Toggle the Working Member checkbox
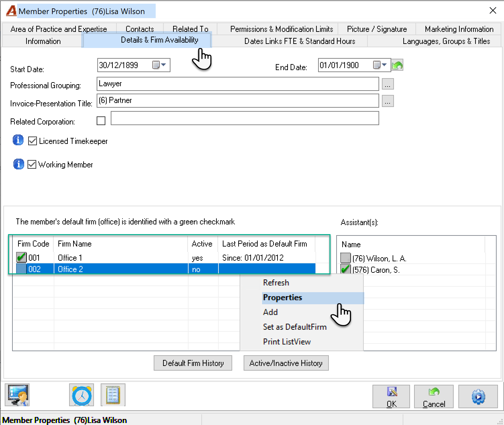The height and width of the screenshot is (425, 504). (x=32, y=164)
